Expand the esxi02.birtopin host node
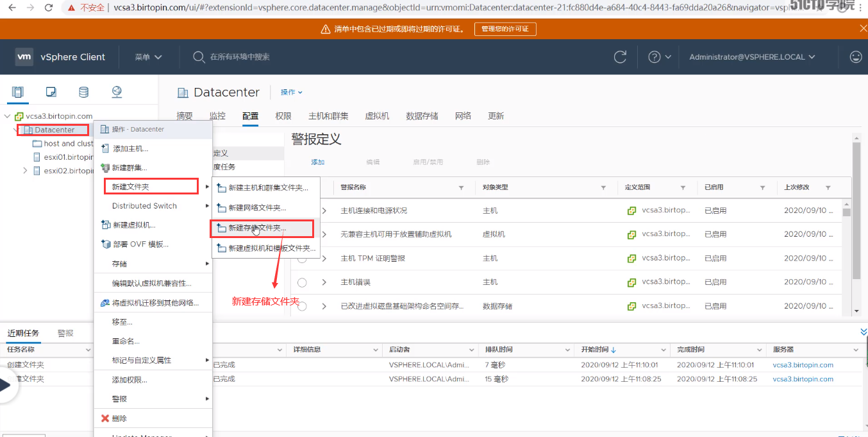Viewport: 868px width, 437px height. point(25,171)
